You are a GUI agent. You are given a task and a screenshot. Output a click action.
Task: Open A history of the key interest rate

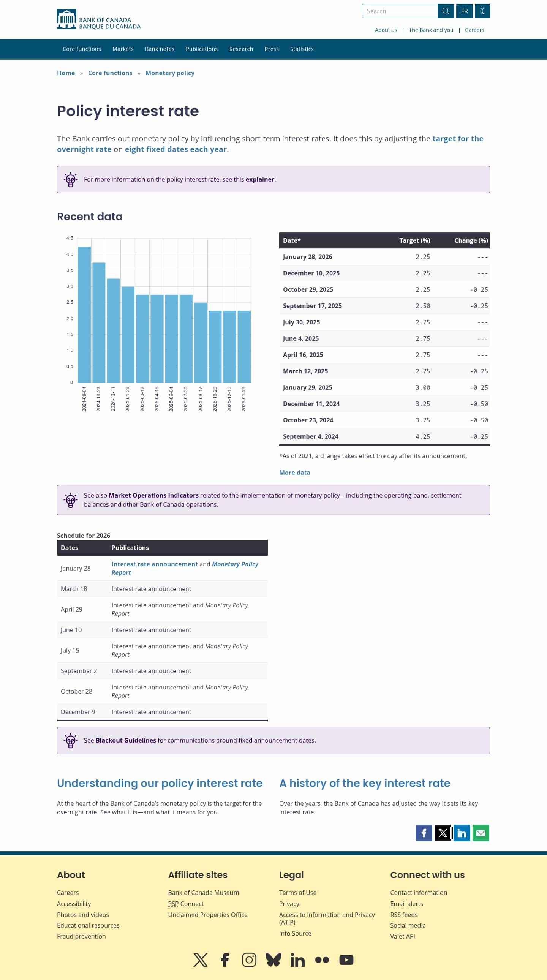pos(364,783)
